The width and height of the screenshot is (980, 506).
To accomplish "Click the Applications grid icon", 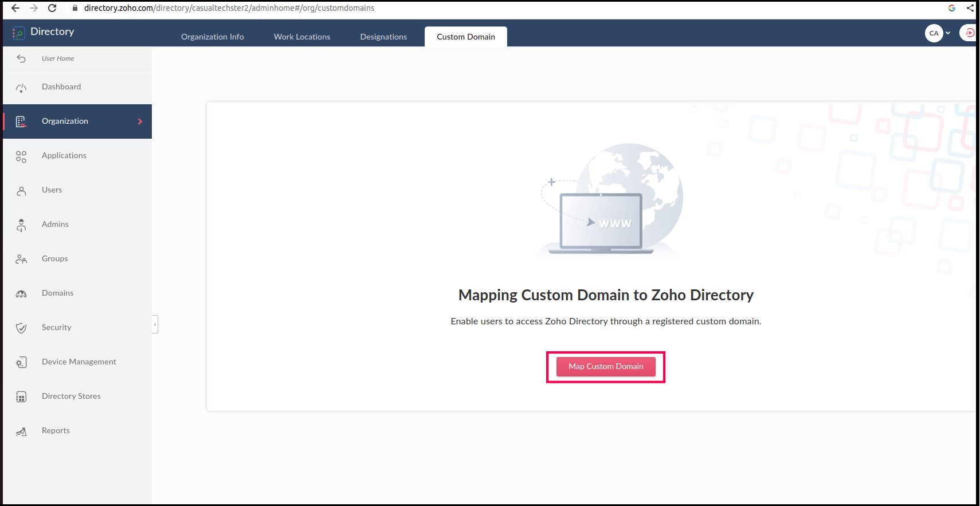I will 21,156.
